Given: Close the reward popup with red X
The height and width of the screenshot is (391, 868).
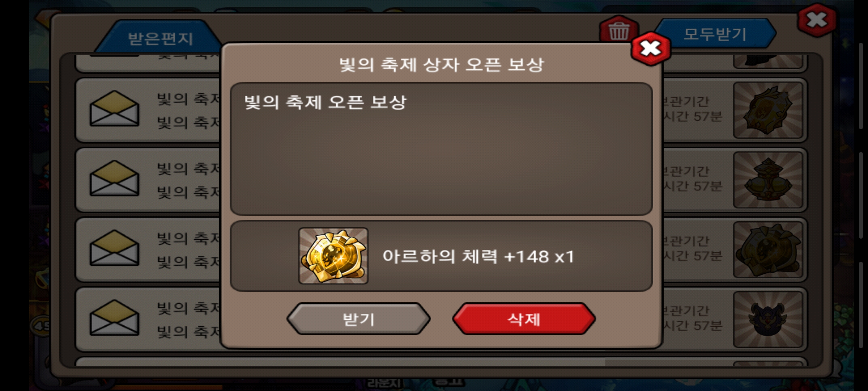Looking at the screenshot, I should 651,49.
